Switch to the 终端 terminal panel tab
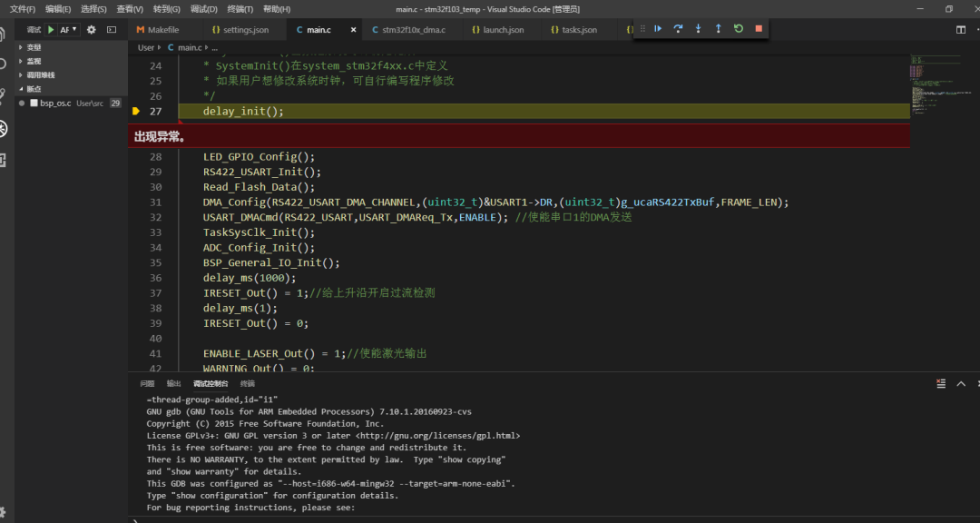 pos(248,383)
